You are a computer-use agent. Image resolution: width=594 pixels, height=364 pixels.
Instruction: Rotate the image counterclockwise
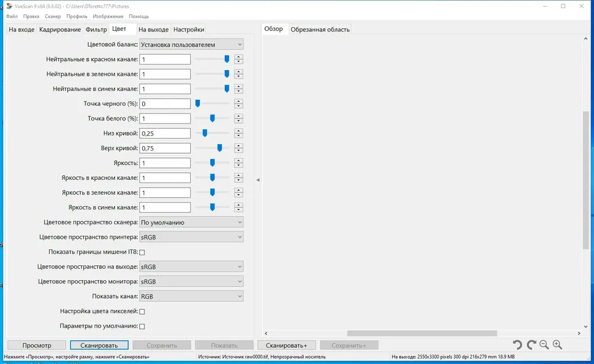[517, 344]
